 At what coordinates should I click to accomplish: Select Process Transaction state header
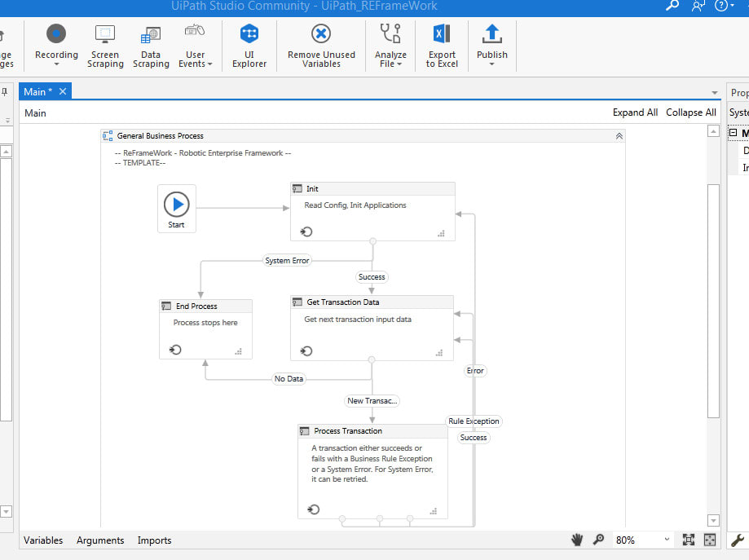372,431
